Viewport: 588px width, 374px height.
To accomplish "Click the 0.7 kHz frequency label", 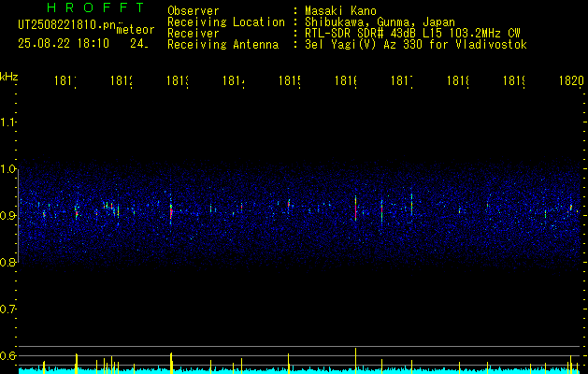I will point(7,309).
